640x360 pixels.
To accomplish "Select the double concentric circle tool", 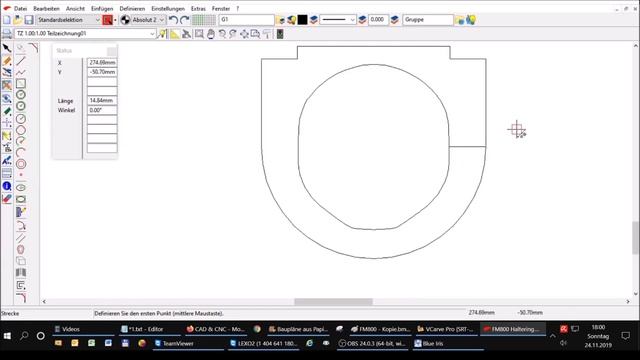I will point(21,164).
